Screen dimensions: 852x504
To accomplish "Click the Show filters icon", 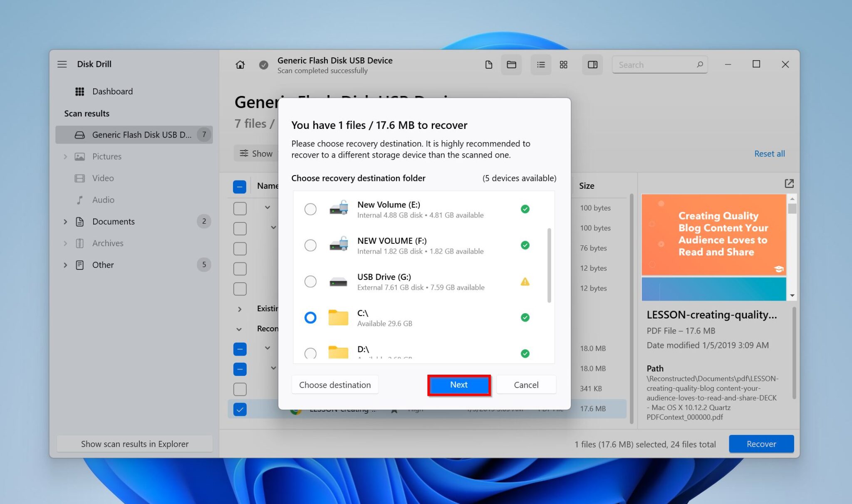I will pos(244,153).
